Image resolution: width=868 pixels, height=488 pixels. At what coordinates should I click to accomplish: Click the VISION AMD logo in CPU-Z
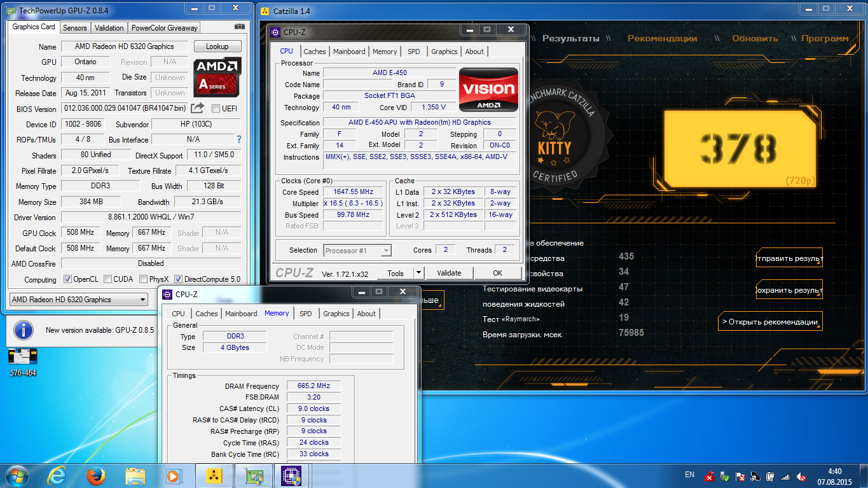pos(488,90)
